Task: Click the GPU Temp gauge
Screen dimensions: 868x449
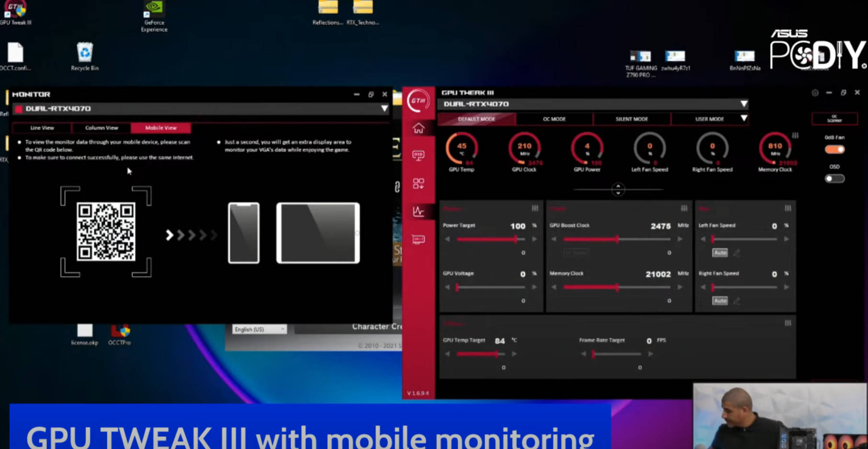Action: pos(462,148)
